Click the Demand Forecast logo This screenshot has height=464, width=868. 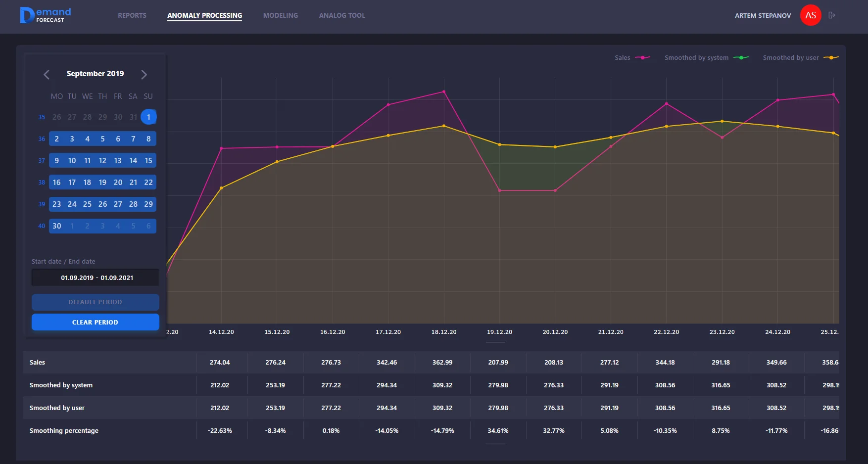click(46, 15)
